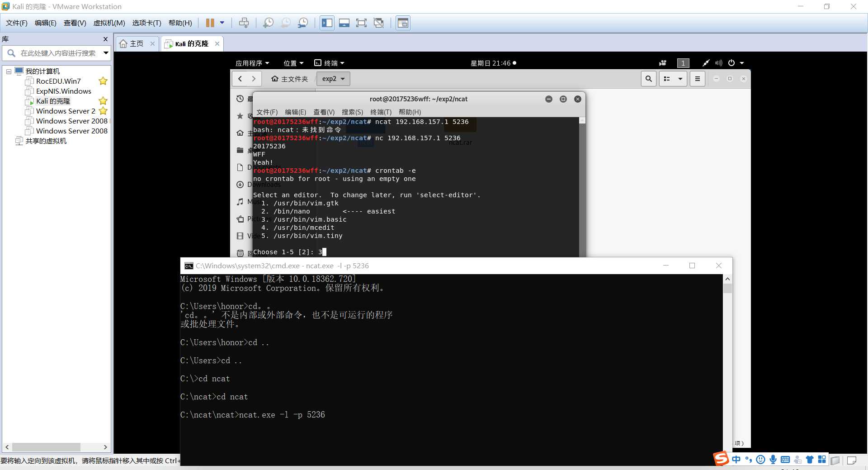This screenshot has width=868, height=470.
Task: Collapse the 我的计算机 tree node
Action: point(9,71)
